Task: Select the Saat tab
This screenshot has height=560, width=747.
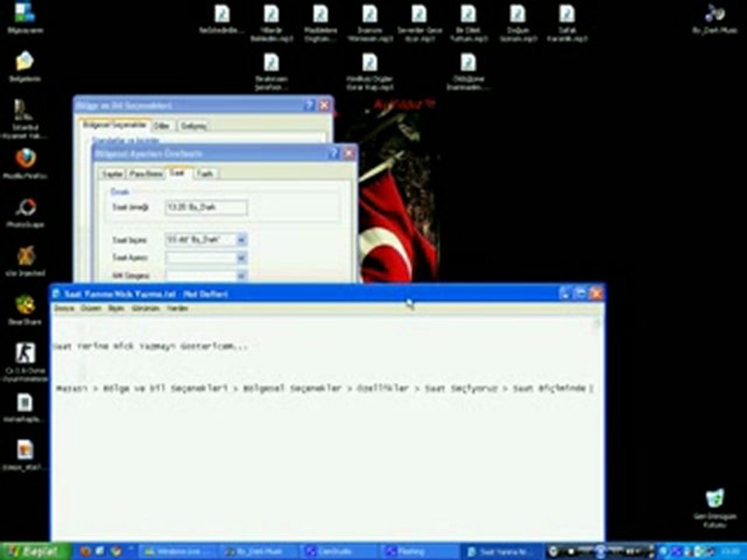Action: pos(177,173)
